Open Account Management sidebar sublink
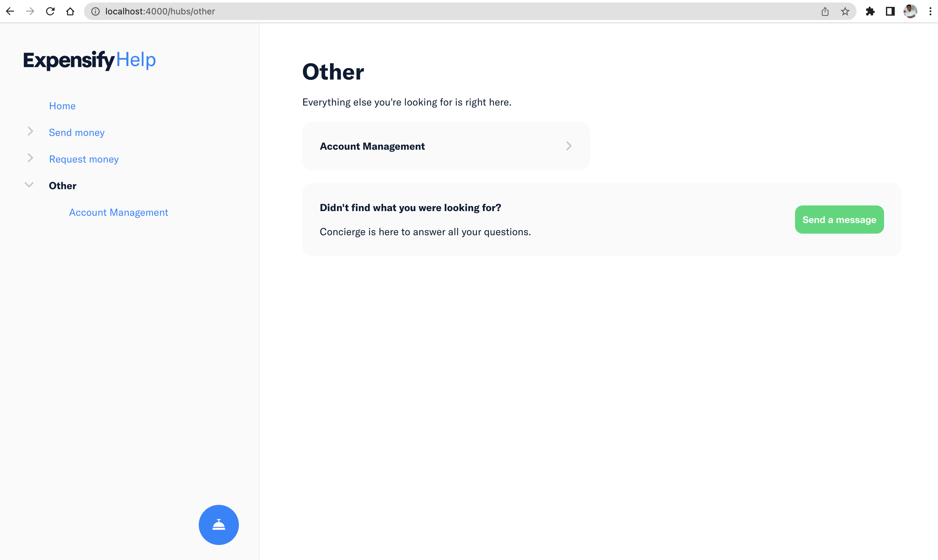 [119, 212]
